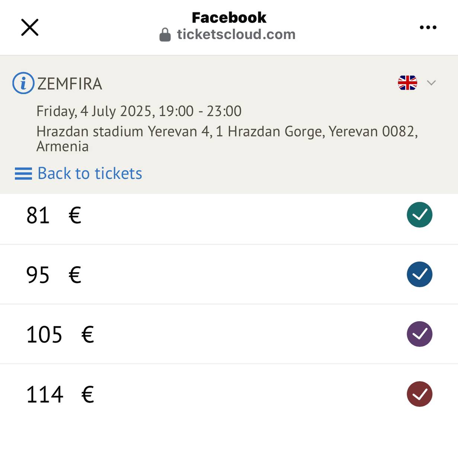
Task: Tap the Hrazdan stadium venue address
Action: coord(227,138)
